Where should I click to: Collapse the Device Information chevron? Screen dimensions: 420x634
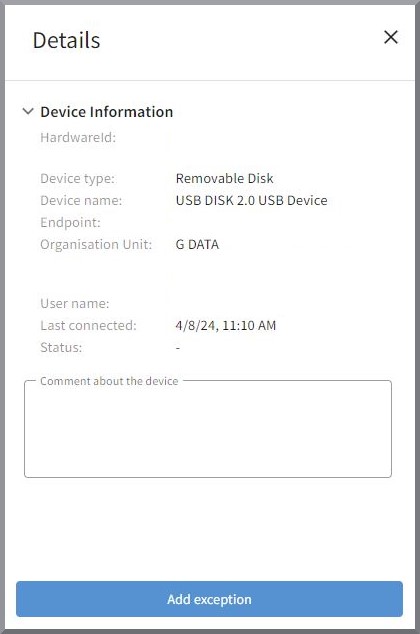click(x=27, y=111)
